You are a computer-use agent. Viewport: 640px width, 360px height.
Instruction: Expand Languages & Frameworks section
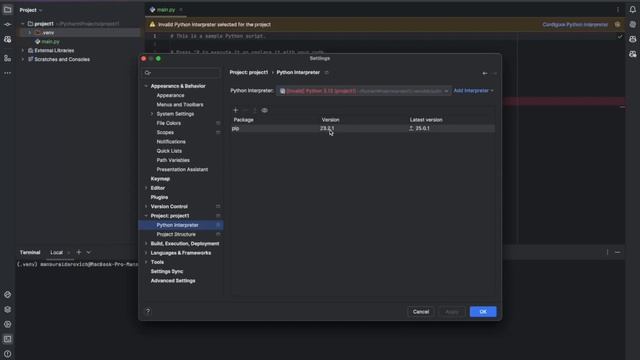[146, 253]
